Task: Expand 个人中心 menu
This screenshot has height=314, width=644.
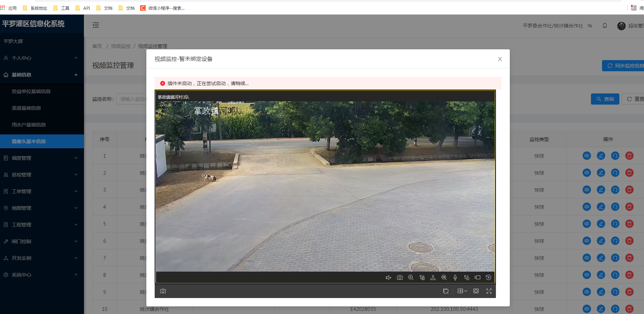Action: (x=42, y=58)
